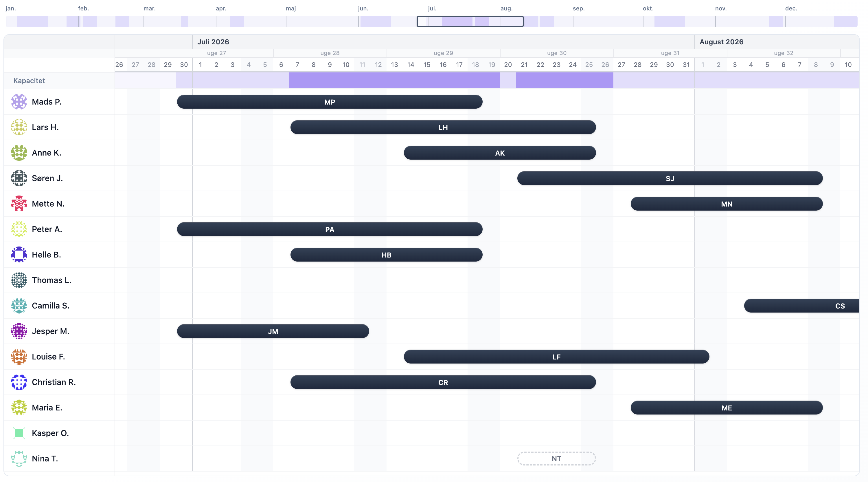Click the uge 29 week header
This screenshot has width=868, height=482.
443,53
